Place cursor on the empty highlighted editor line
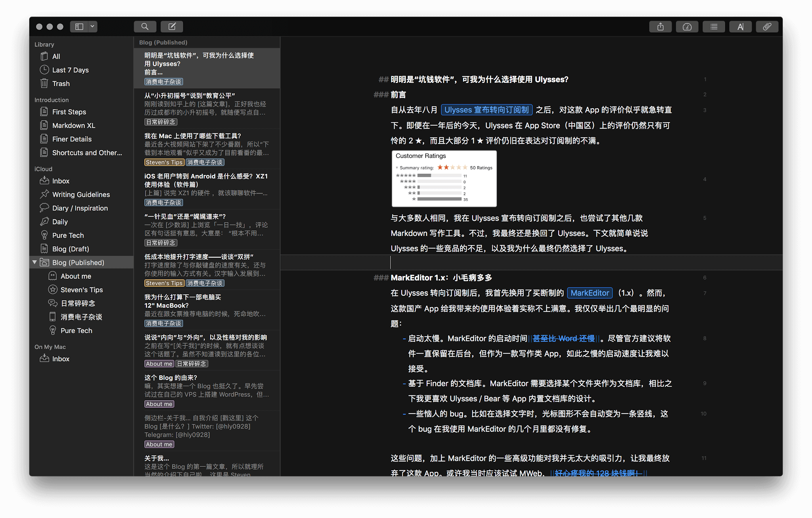The width and height of the screenshot is (812, 518). pos(531,262)
